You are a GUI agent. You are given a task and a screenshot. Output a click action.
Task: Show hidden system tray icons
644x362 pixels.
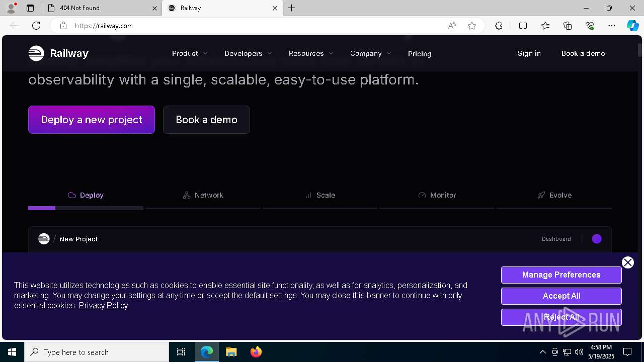[542, 352]
